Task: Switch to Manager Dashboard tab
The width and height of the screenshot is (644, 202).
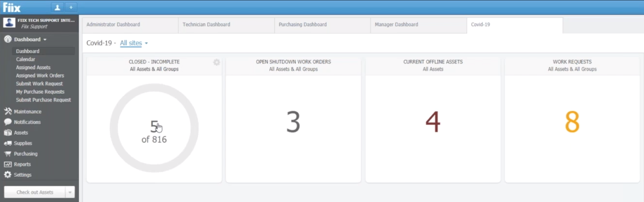Action: pyautogui.click(x=418, y=25)
